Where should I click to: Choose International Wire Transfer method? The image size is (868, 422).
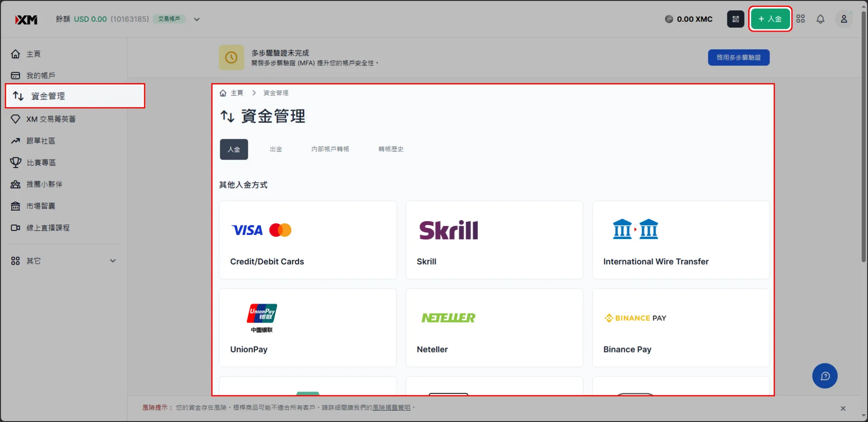pyautogui.click(x=681, y=240)
